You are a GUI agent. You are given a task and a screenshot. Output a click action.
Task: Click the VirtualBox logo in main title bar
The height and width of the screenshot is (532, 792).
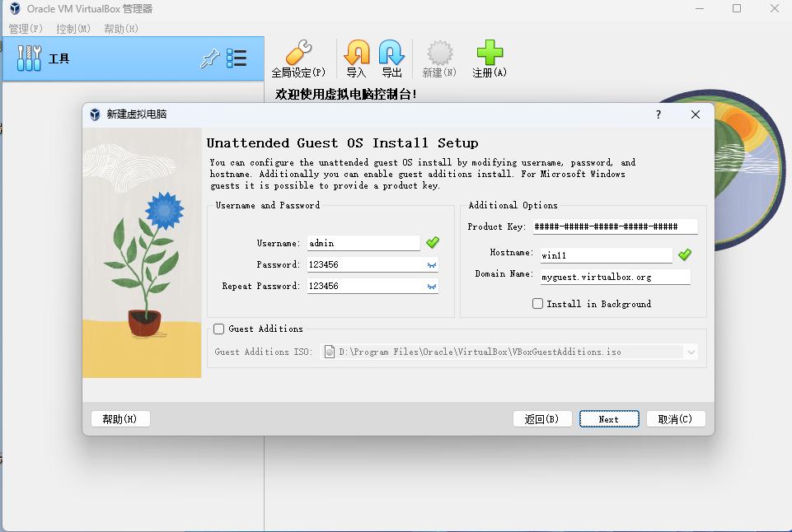coord(15,8)
